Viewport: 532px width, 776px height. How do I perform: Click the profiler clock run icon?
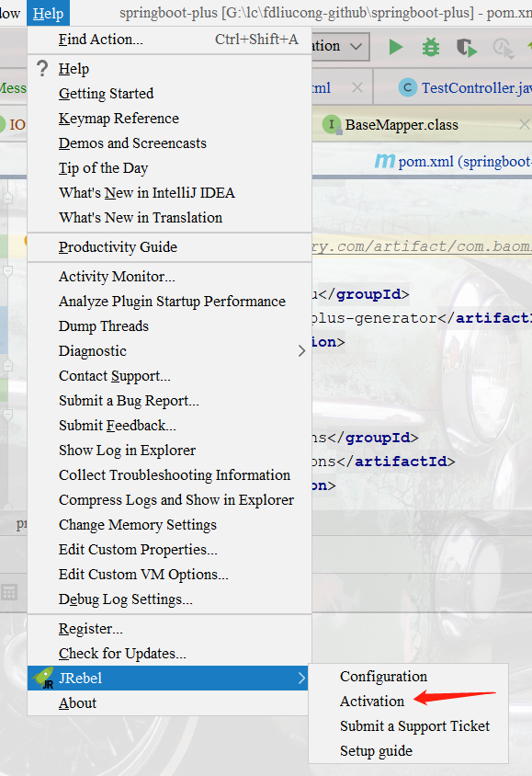[503, 48]
